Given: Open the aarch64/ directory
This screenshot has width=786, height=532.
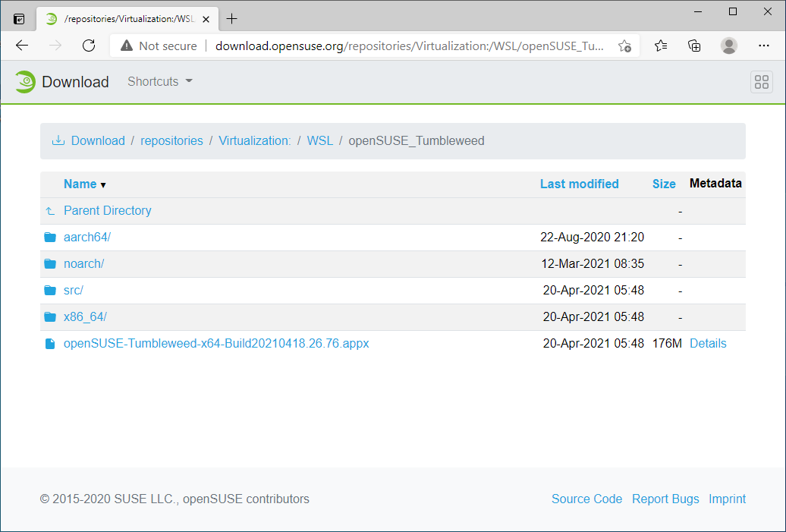Looking at the screenshot, I should click(x=87, y=238).
